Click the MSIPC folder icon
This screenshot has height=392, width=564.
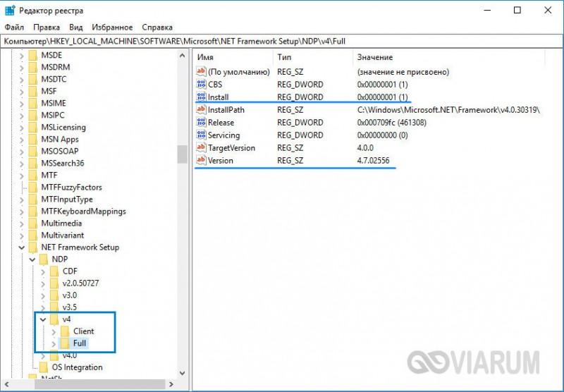click(32, 115)
